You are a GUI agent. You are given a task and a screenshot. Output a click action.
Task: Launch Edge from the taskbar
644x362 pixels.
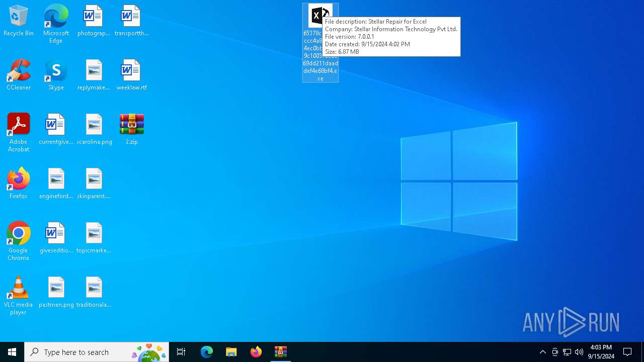(207, 352)
